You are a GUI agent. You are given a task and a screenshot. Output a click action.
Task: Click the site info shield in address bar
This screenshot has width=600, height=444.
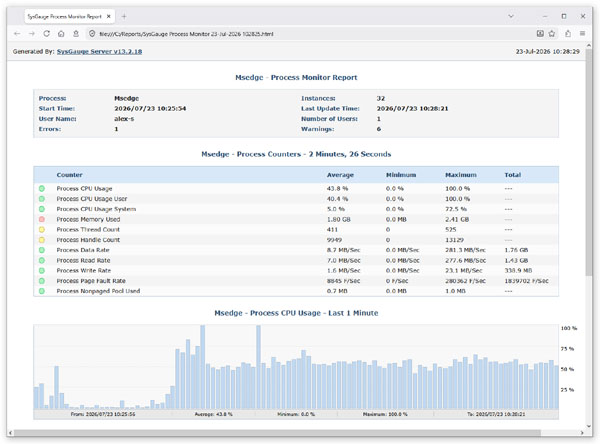point(92,34)
